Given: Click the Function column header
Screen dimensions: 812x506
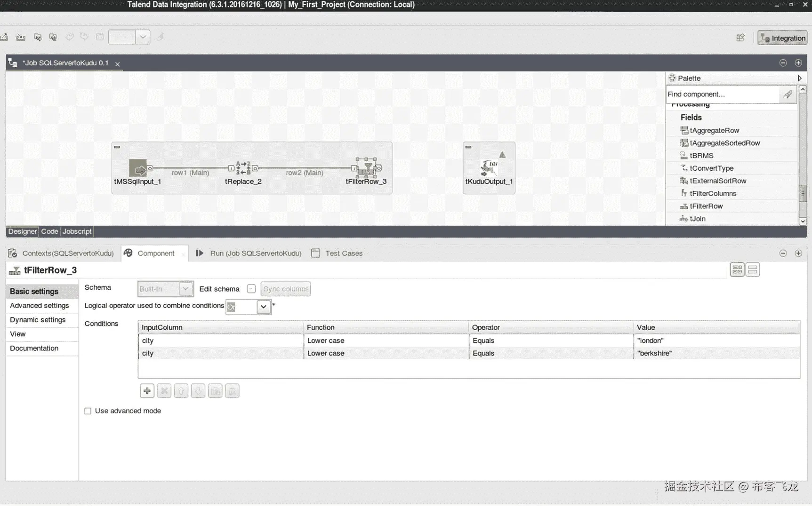Looking at the screenshot, I should [x=386, y=327].
